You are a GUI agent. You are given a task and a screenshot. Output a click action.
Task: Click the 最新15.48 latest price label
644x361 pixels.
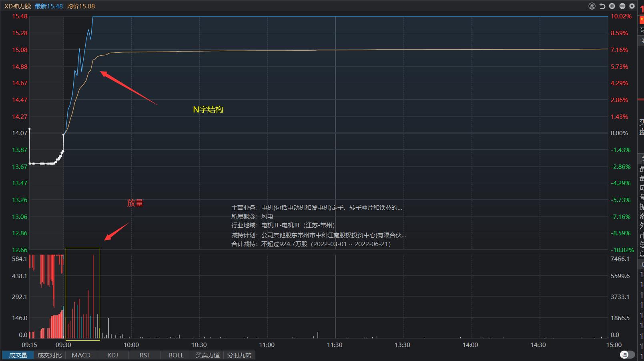(x=49, y=6)
